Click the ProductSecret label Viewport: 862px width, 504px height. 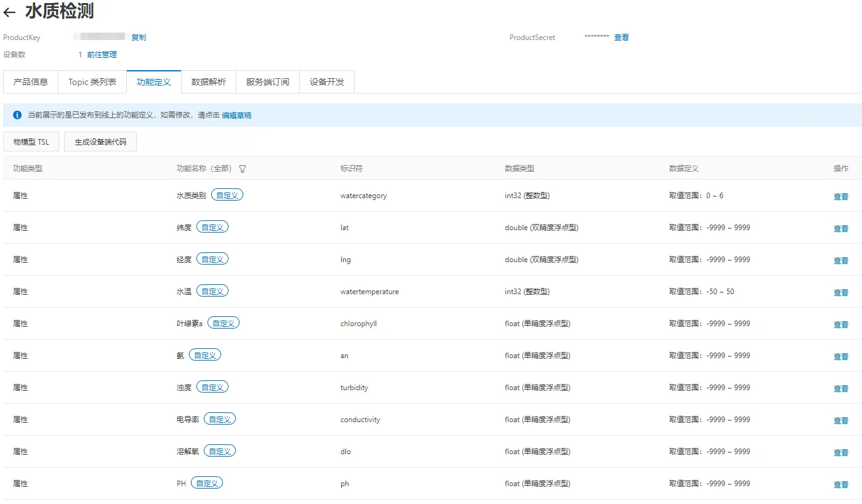coord(533,38)
